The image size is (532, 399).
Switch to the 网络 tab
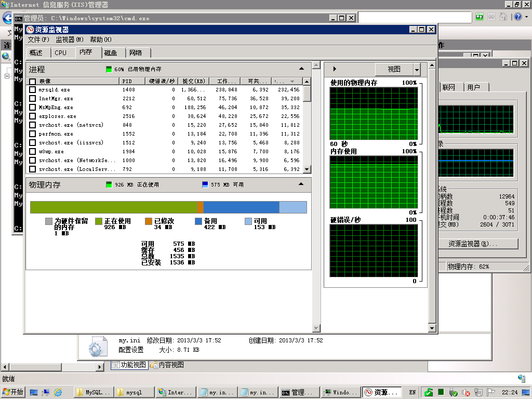138,53
